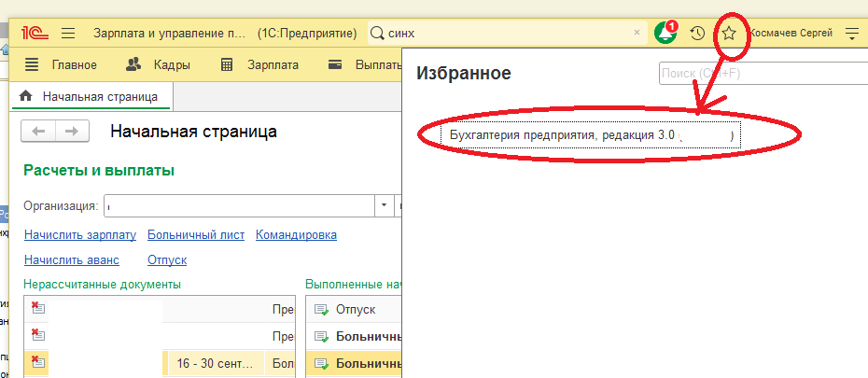Open the Выплаты section
868x378 pixels.
[x=364, y=64]
